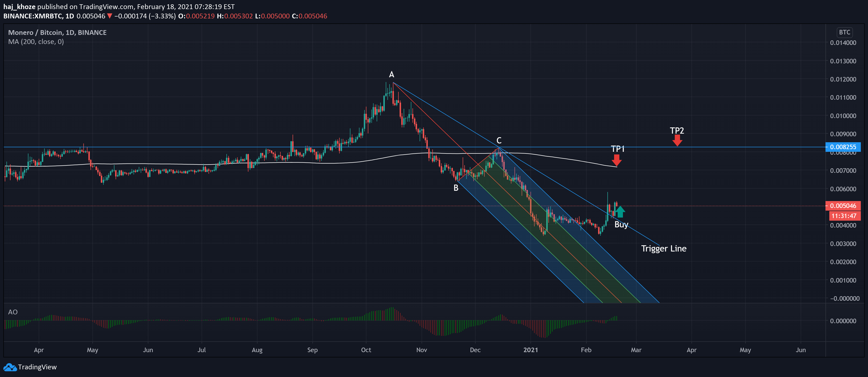The image size is (868, 377).
Task: Select the blue 0.008255 price label
Action: click(x=843, y=147)
